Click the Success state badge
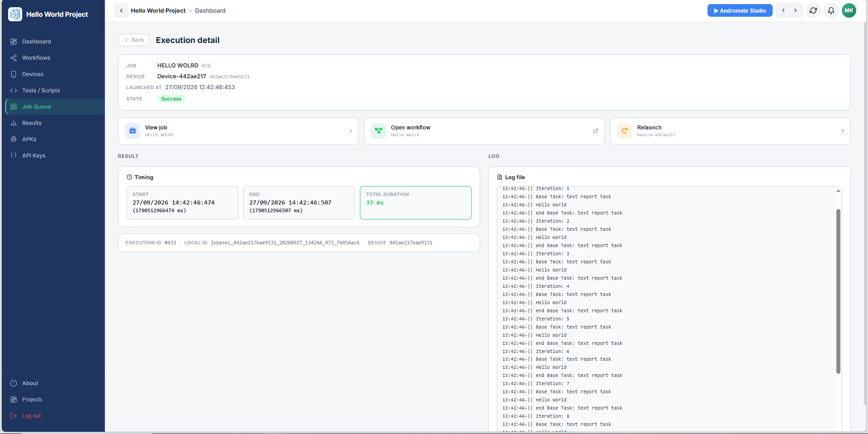 pos(171,99)
